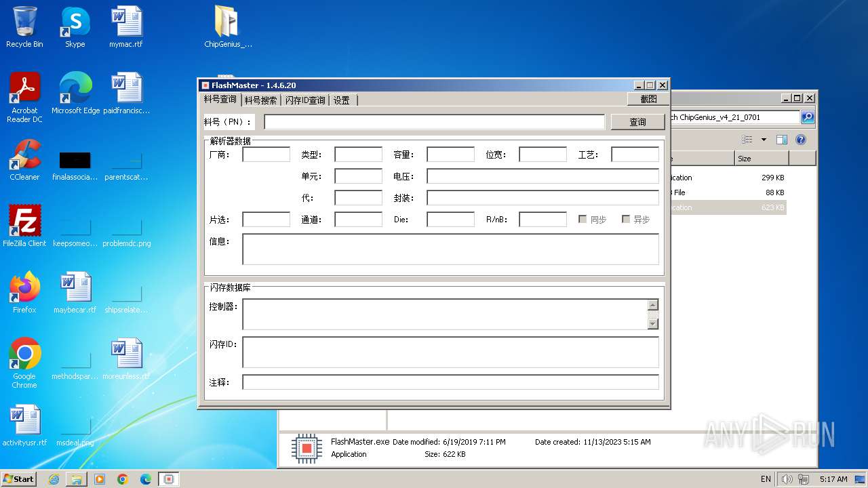This screenshot has width=868, height=488.
Task: Open Microsoft Edge desktop shortcut
Action: click(x=75, y=93)
